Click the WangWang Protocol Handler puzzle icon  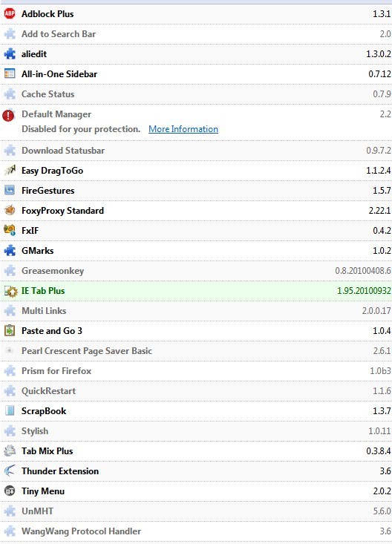pyautogui.click(x=10, y=531)
